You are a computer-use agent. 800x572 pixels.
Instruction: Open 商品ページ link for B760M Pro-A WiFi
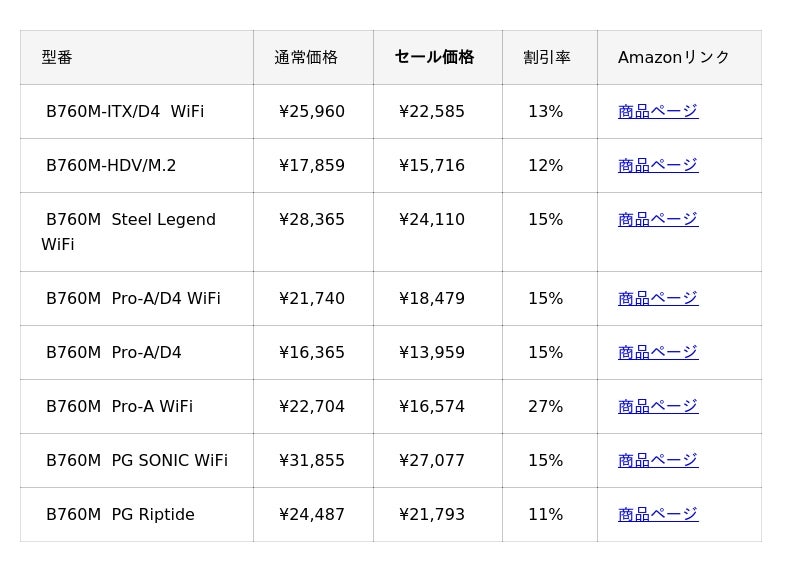657,406
